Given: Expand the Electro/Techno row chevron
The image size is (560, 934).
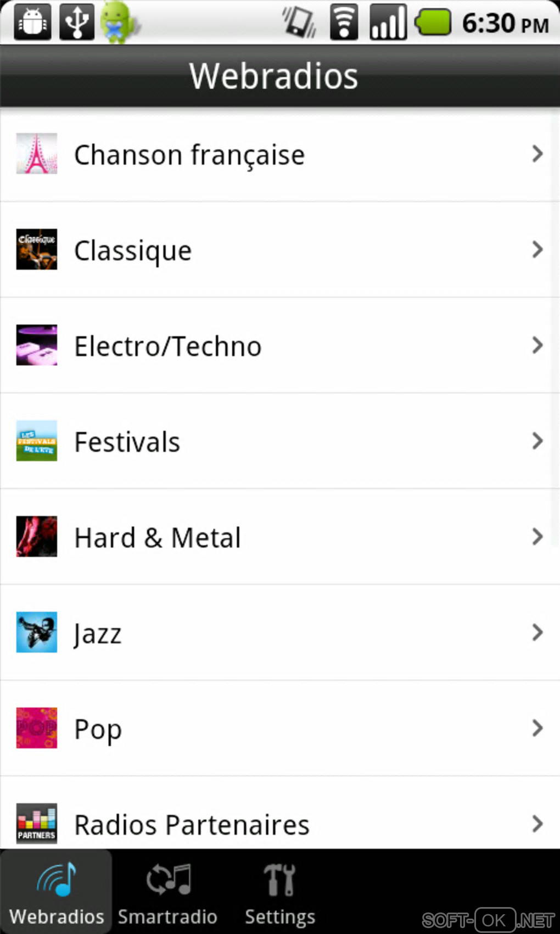Looking at the screenshot, I should pos(537,345).
